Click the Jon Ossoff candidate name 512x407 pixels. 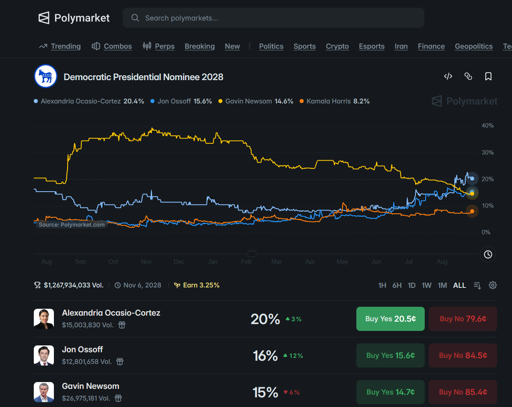(x=82, y=350)
